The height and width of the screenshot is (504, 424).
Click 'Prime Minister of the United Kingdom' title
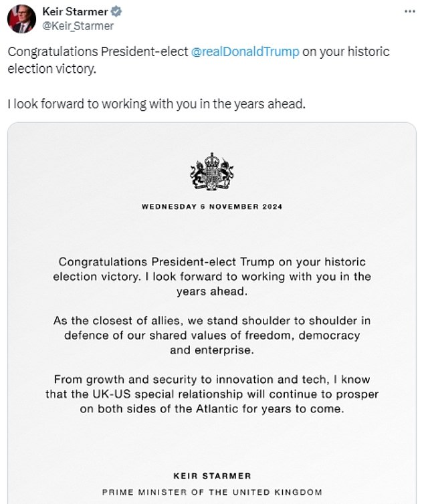coord(212,492)
